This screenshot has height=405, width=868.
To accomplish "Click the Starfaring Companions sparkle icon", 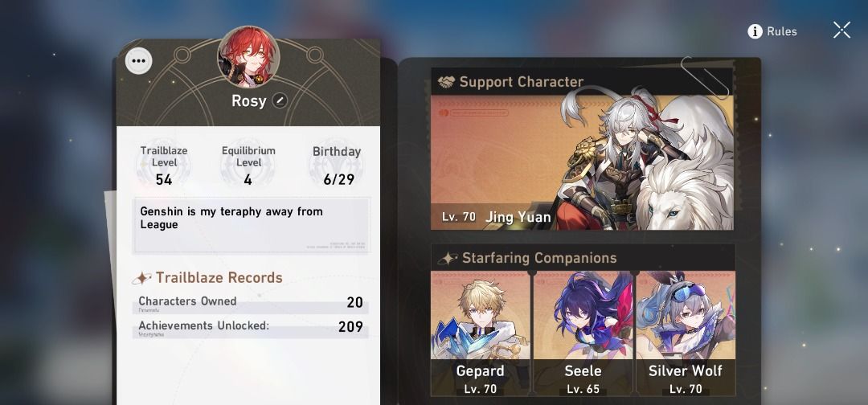I will 448,259.
